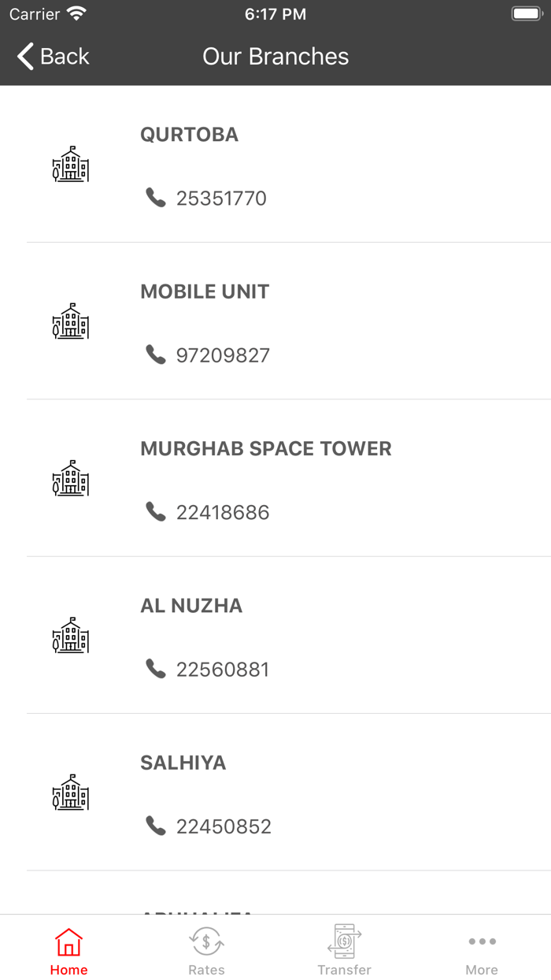Viewport: 551px width, 980px height.
Task: Tap the phone icon next to 22450852
Action: coord(155,826)
